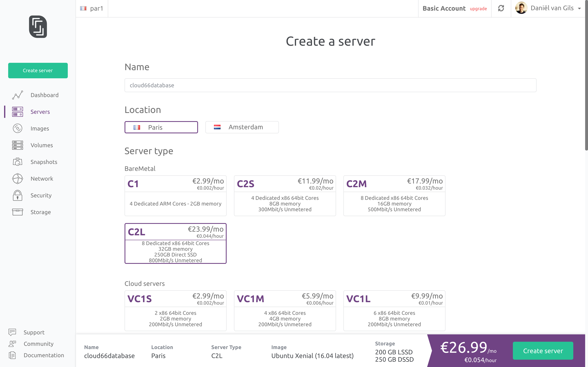588x367 pixels.
Task: Open the Volumes section
Action: [x=42, y=145]
